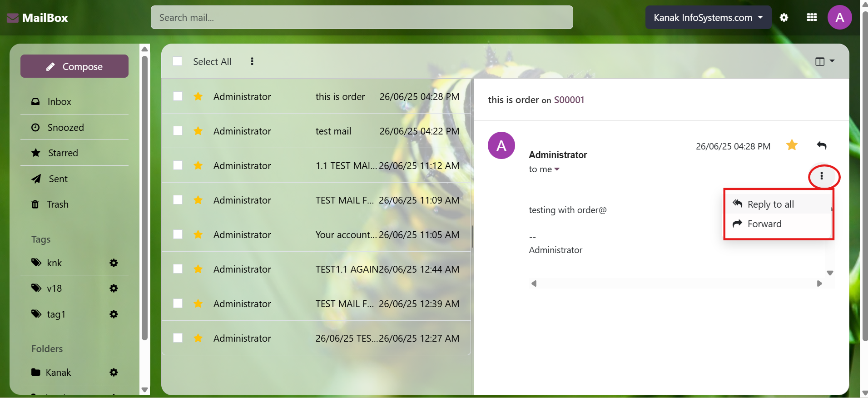Select the tag1 tag
The image size is (868, 398).
tap(56, 314)
